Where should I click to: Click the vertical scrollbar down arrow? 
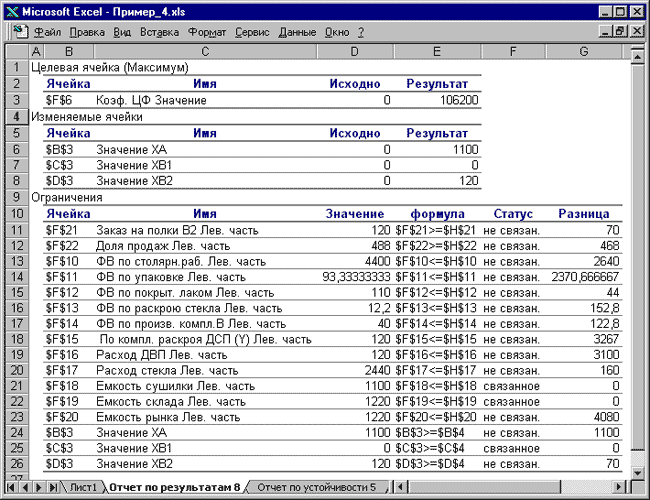[x=639, y=472]
